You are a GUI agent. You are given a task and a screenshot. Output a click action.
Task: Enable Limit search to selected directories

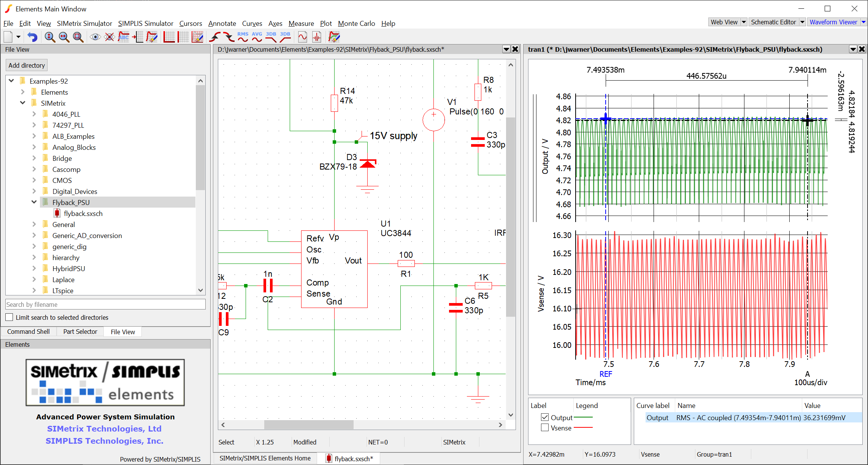coord(9,317)
